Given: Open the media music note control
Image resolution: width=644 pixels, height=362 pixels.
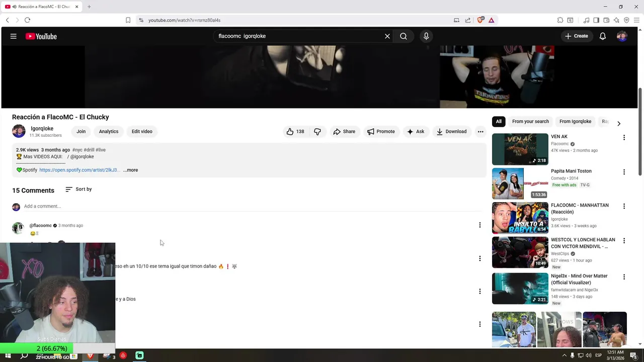Looking at the screenshot, I should click(x=586, y=20).
